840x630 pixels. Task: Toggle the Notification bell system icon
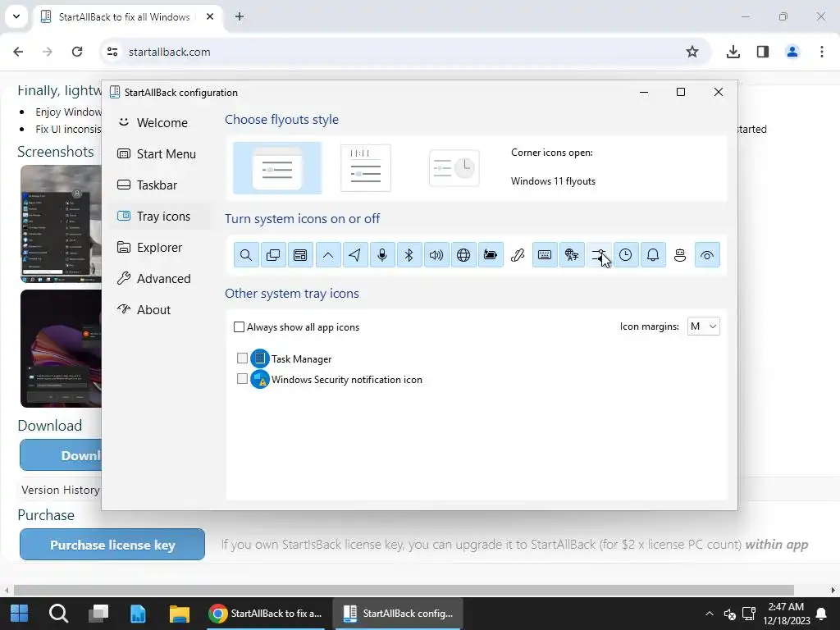[653, 255]
